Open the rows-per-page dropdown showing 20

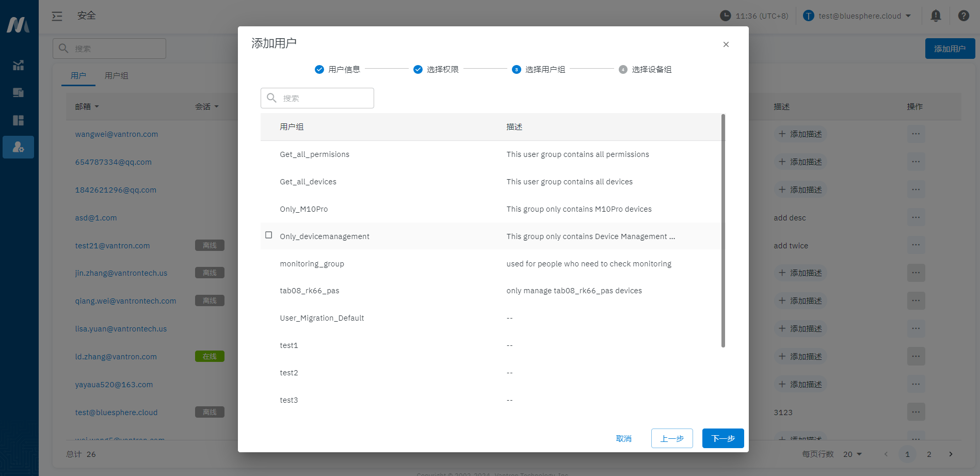pyautogui.click(x=853, y=454)
